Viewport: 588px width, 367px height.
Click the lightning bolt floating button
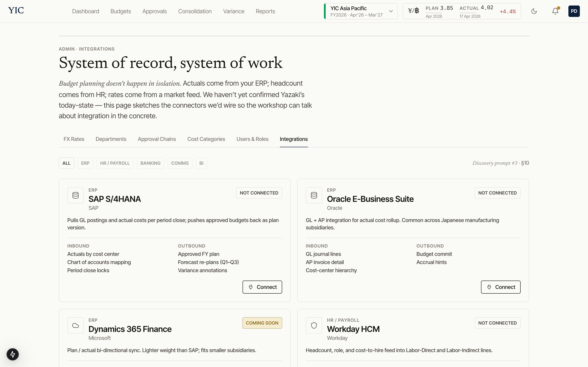[13, 354]
